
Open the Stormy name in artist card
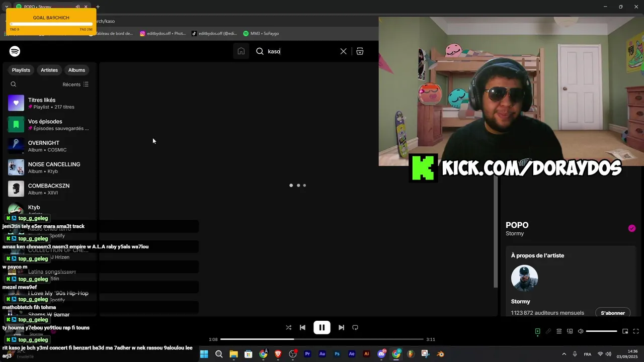521,302
